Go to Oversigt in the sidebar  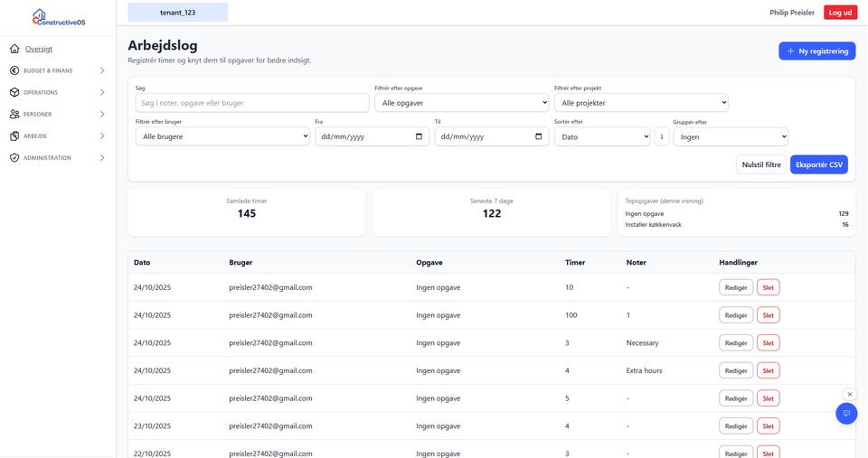[x=39, y=49]
